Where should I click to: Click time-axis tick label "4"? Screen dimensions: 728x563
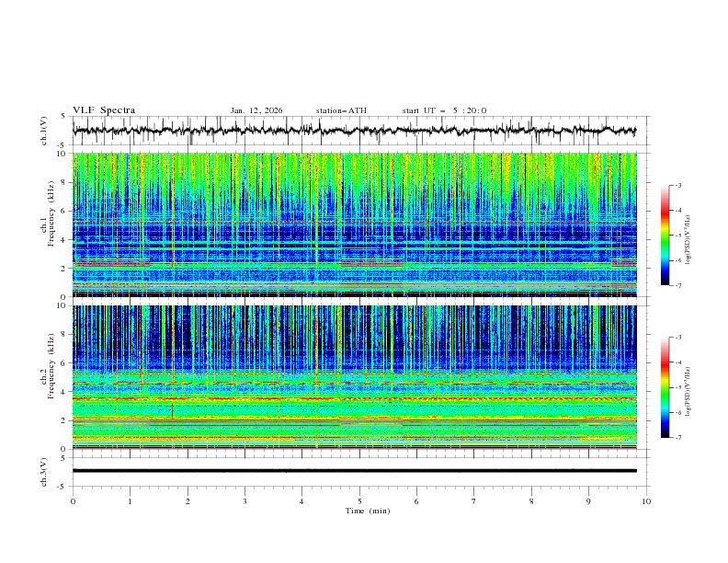(301, 501)
